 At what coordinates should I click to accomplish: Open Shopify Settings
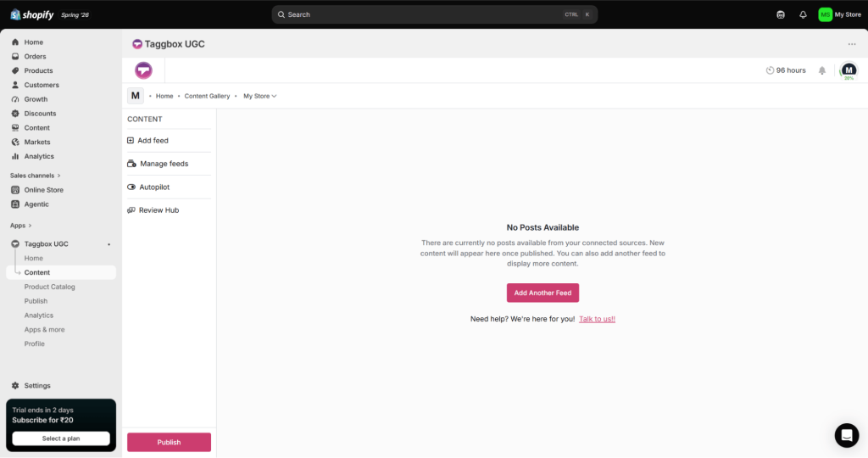coord(37,385)
